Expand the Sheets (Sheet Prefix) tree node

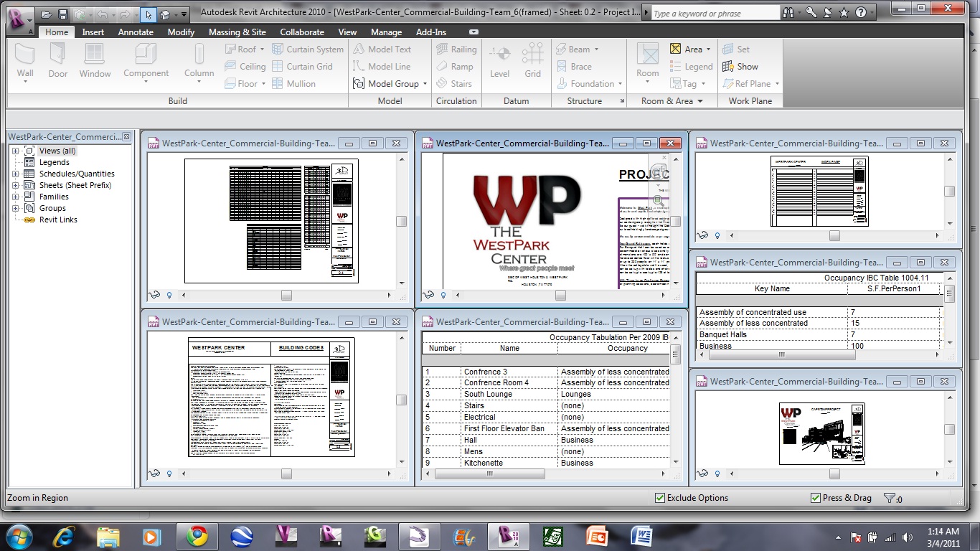16,185
